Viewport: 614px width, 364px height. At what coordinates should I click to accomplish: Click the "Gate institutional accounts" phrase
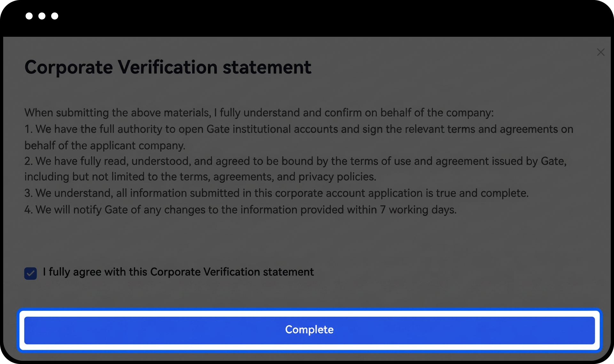pos(272,129)
